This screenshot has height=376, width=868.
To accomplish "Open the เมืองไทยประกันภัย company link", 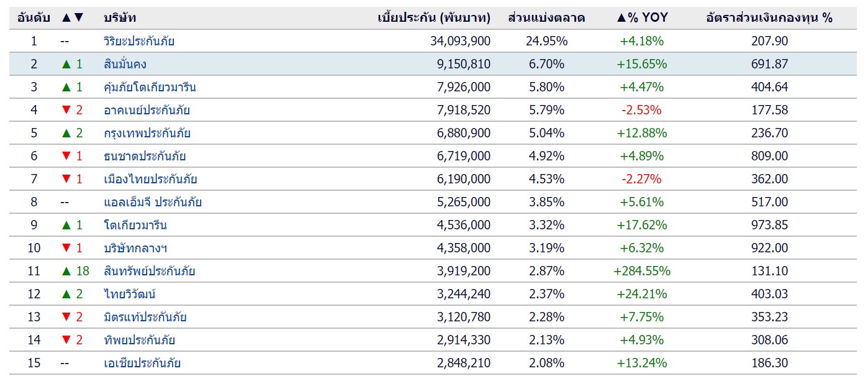I will 150,179.
